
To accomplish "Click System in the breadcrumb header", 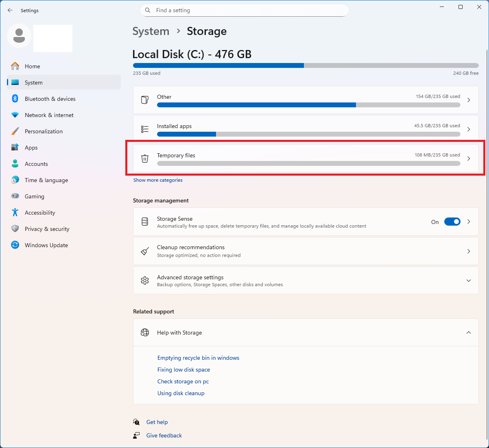I will click(151, 31).
